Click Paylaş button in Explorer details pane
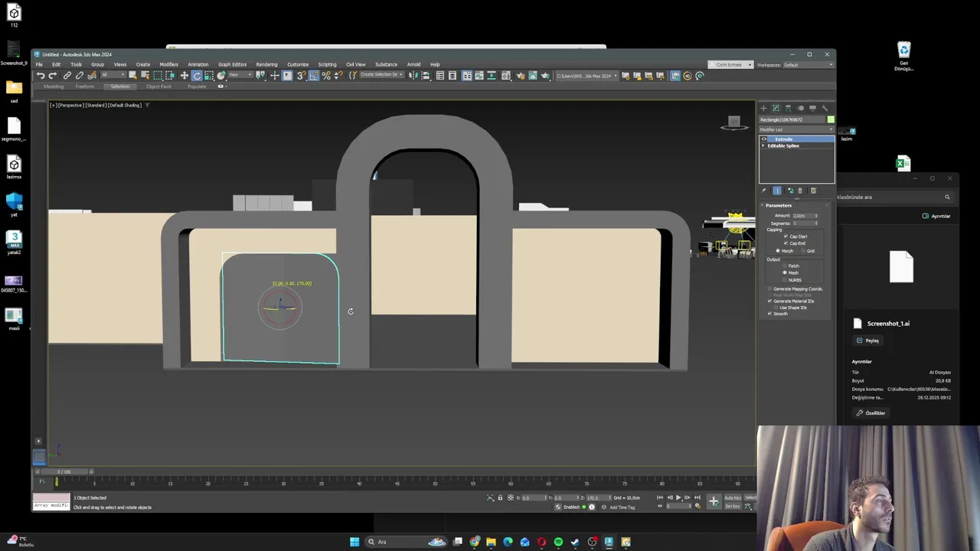The height and width of the screenshot is (551, 980). (868, 341)
